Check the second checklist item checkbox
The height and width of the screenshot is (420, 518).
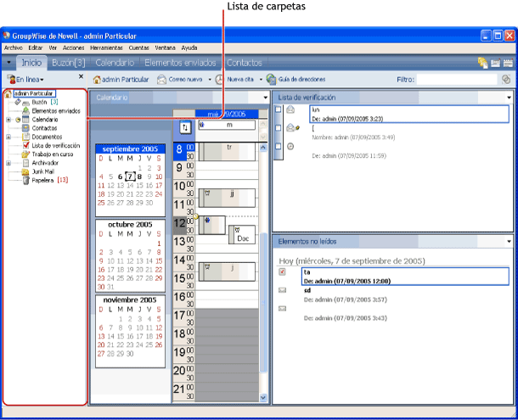coord(279,128)
